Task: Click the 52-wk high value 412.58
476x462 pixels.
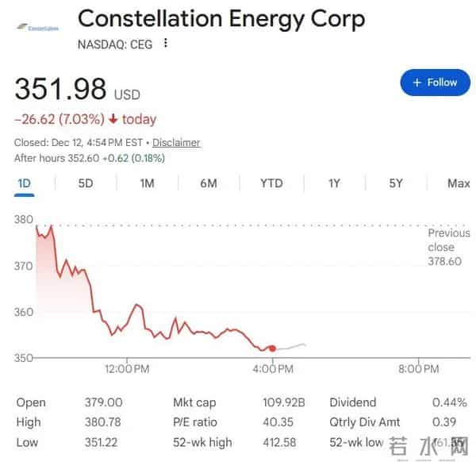Action: (x=282, y=442)
